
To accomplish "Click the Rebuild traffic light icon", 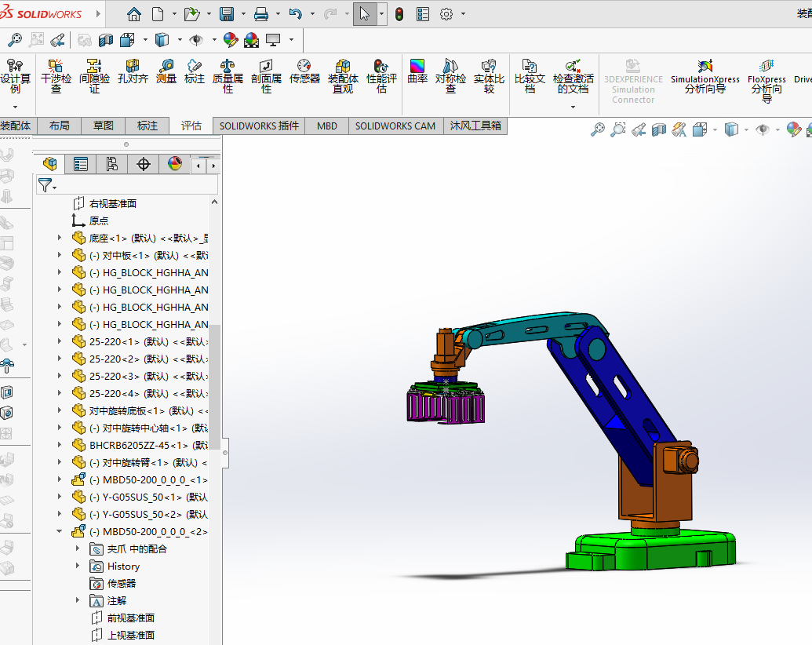I will [x=399, y=14].
